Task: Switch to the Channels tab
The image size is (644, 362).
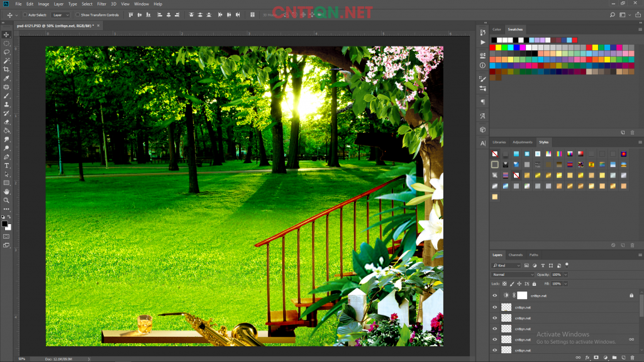Action: point(516,255)
